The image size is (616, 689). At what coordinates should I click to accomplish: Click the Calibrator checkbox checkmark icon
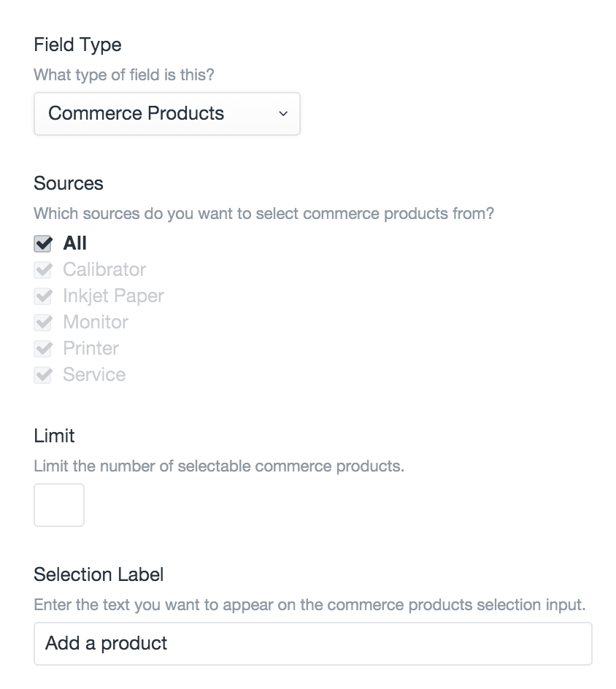click(x=42, y=269)
